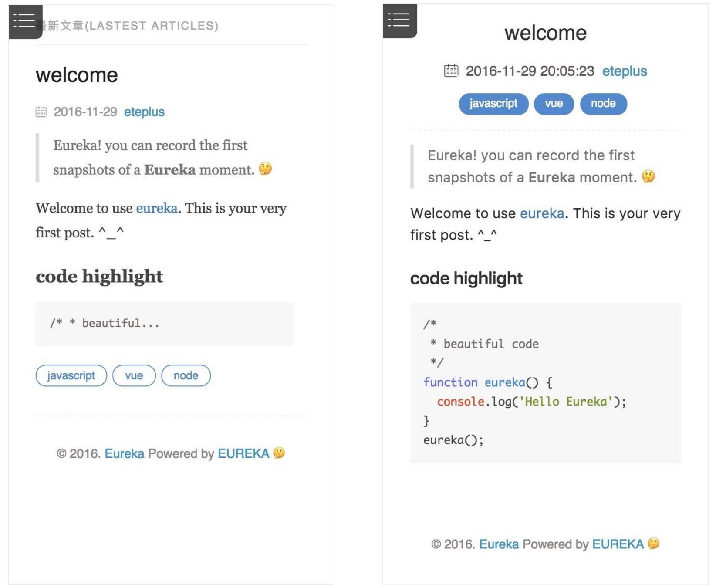The height and width of the screenshot is (588, 716).
Task: Click bold Eureka word in left panel blockquote
Action: point(170,169)
